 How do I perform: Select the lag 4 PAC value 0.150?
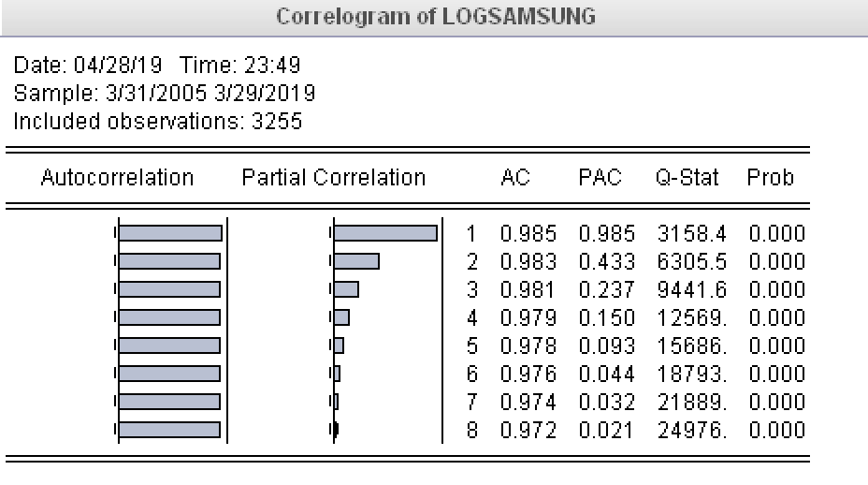click(606, 318)
